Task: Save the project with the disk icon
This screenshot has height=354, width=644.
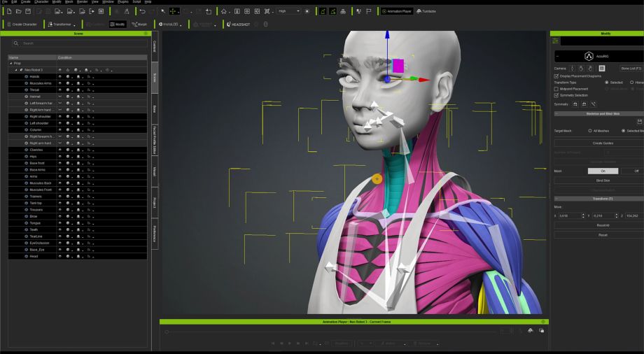Action: (28, 11)
